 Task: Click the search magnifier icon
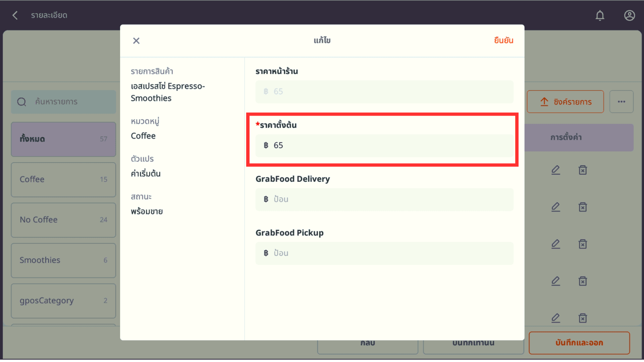click(22, 102)
